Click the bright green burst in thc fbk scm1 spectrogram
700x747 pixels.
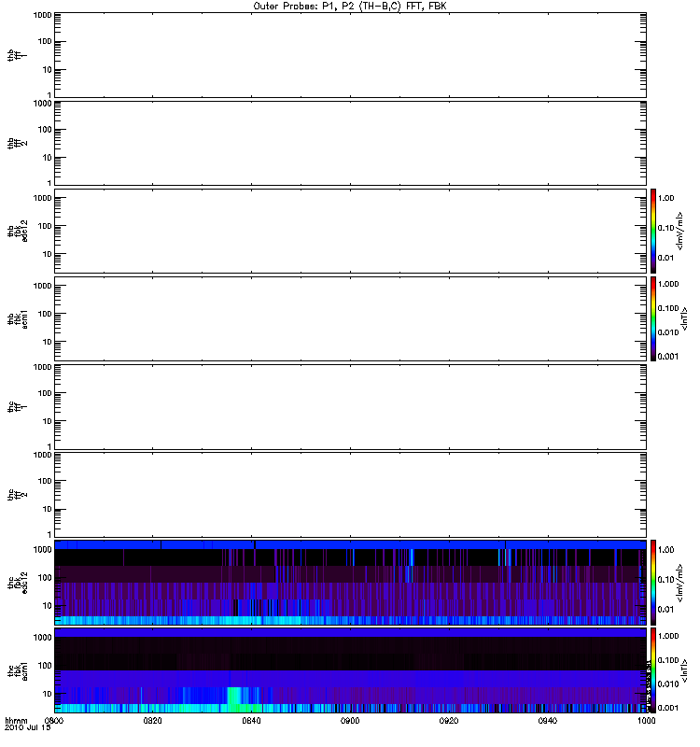coord(235,697)
